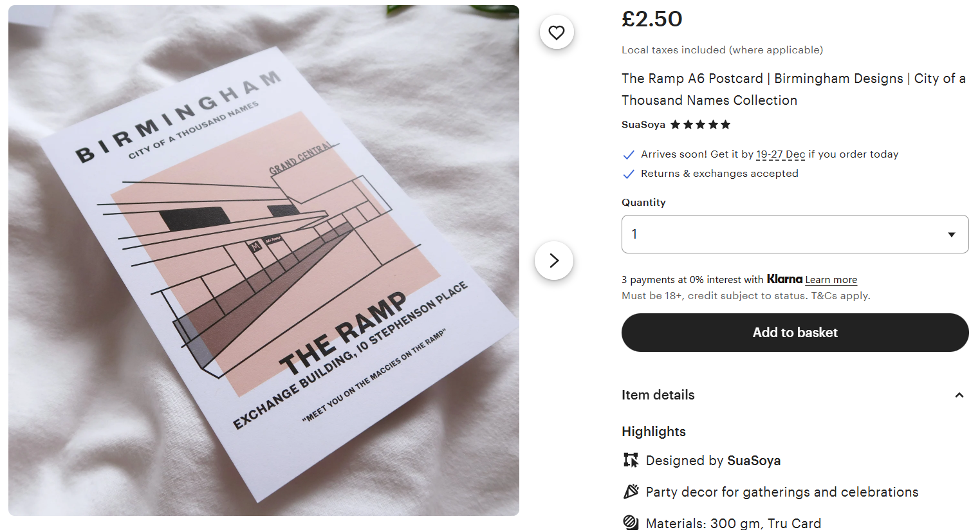Open SuaSoya in the Designed by highlight

coord(753,461)
